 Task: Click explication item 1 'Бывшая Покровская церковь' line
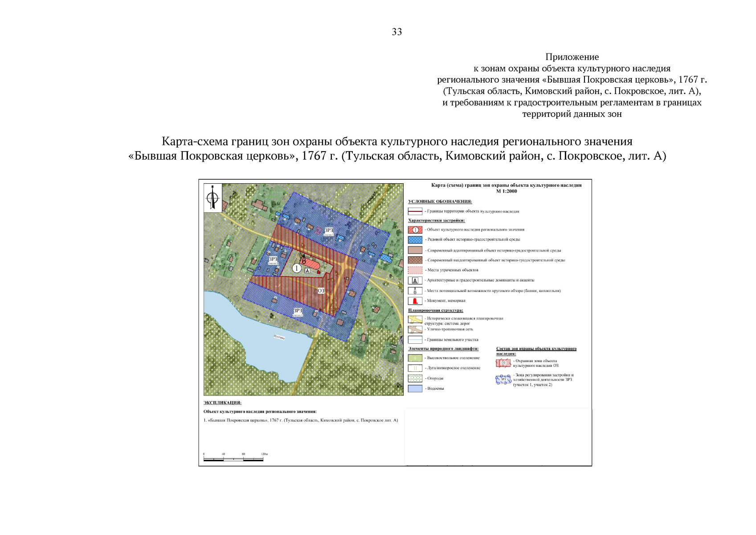(x=301, y=420)
